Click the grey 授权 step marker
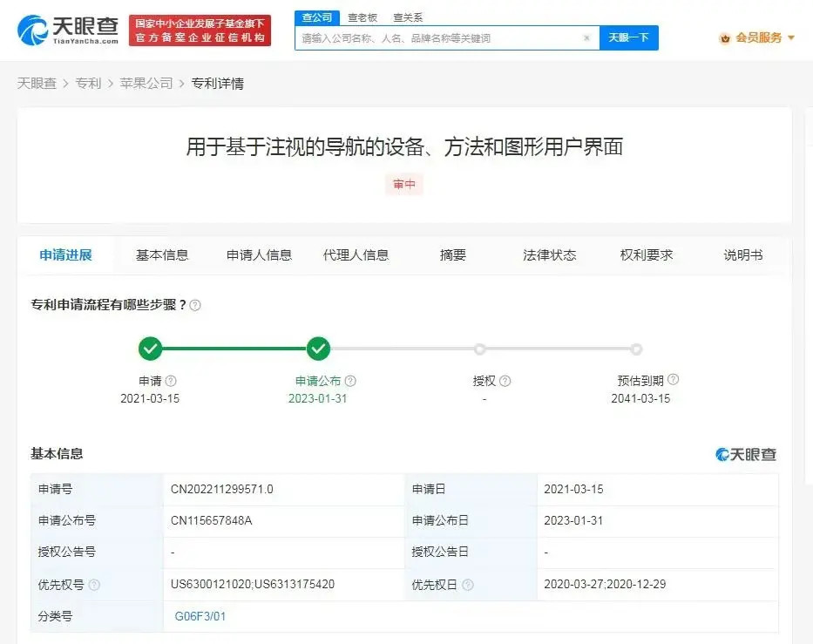The image size is (813, 644). tap(480, 349)
